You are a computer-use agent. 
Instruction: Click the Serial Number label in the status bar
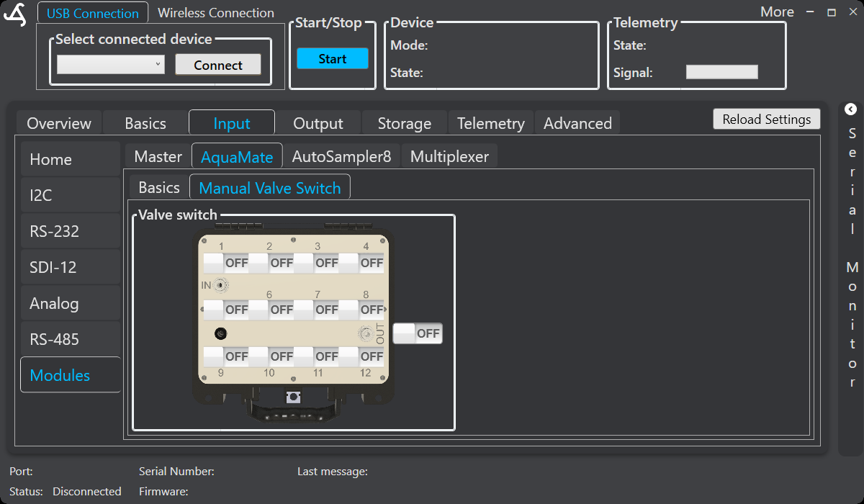click(x=176, y=472)
